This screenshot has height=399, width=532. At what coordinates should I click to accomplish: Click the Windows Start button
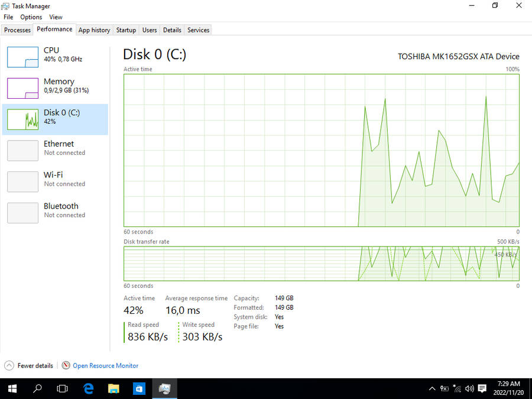pyautogui.click(x=12, y=388)
